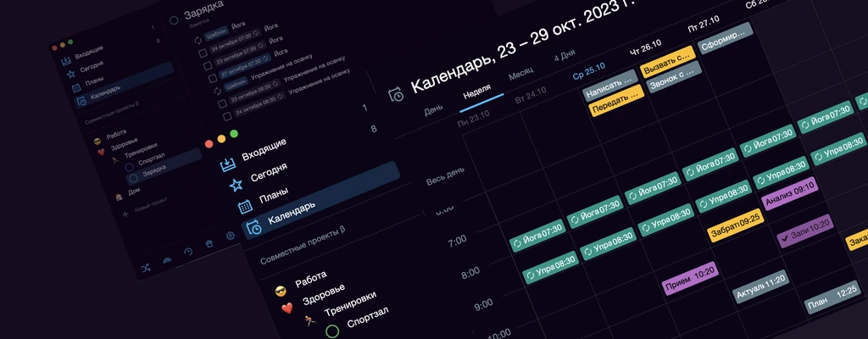Click Новый проект in back window
Image resolution: width=868 pixels, height=339 pixels.
(150, 206)
